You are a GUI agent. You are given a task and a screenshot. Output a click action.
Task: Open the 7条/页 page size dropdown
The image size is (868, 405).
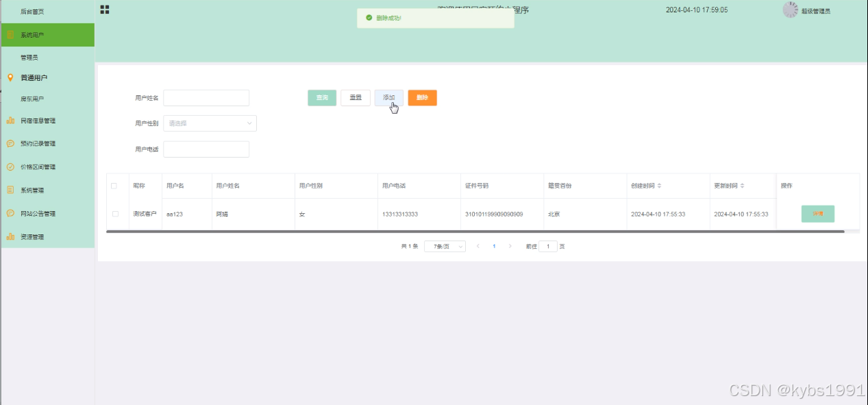pyautogui.click(x=445, y=246)
